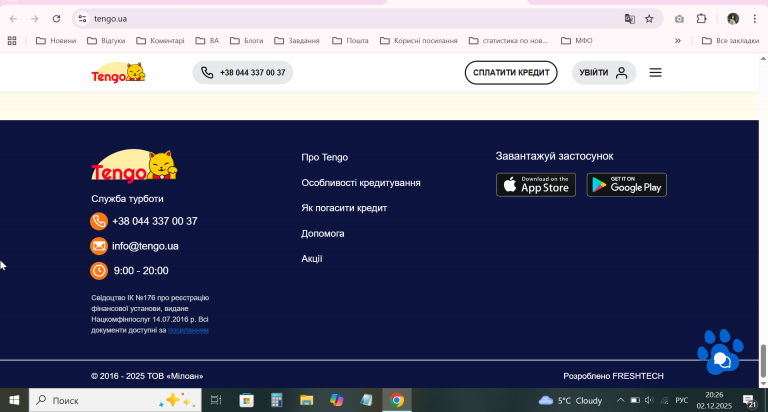Image resolution: width=768 pixels, height=412 pixels.
Task: Open the Новини bookmark folder
Action: [x=56, y=41]
